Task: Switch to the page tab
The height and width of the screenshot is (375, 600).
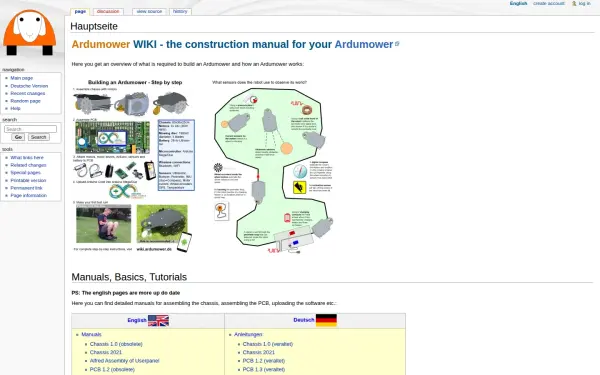Action: pos(80,11)
